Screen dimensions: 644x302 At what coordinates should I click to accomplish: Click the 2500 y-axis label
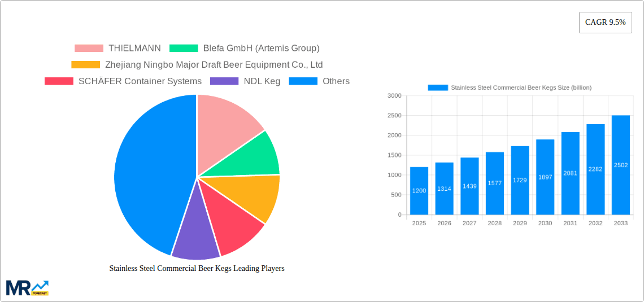394,115
